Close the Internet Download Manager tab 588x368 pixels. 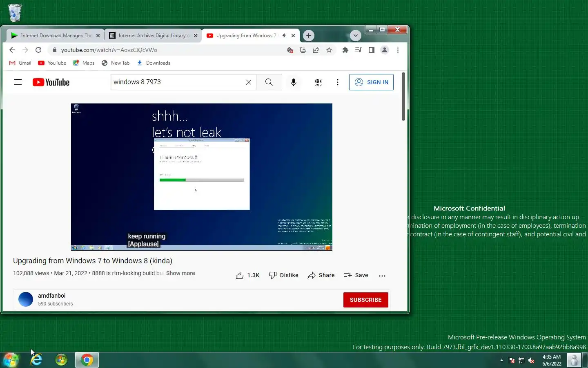tap(98, 36)
